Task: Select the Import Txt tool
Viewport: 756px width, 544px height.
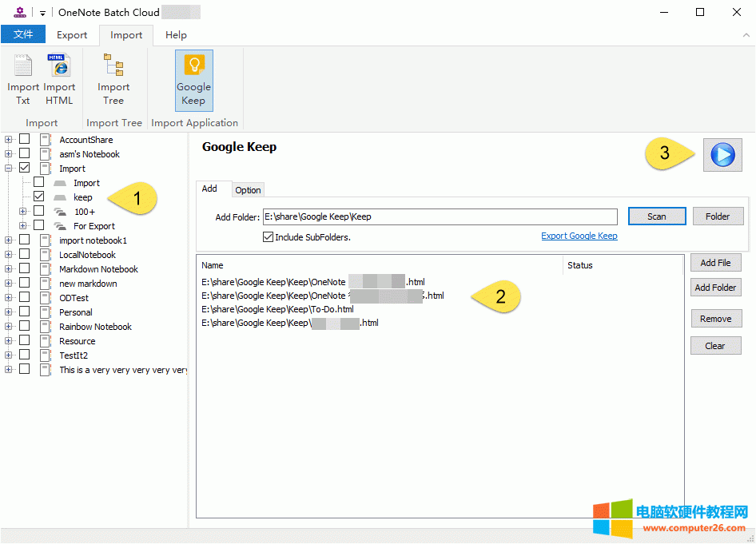Action: tap(22, 78)
